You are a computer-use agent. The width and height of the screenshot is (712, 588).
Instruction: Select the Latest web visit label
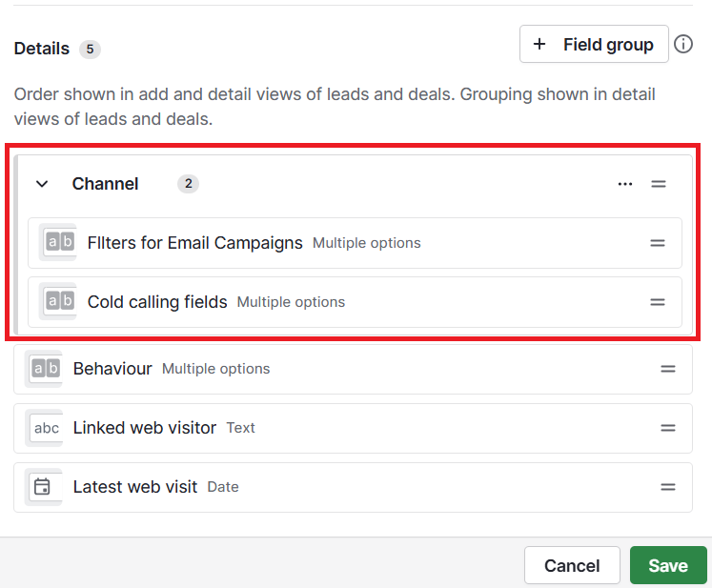pyautogui.click(x=134, y=487)
